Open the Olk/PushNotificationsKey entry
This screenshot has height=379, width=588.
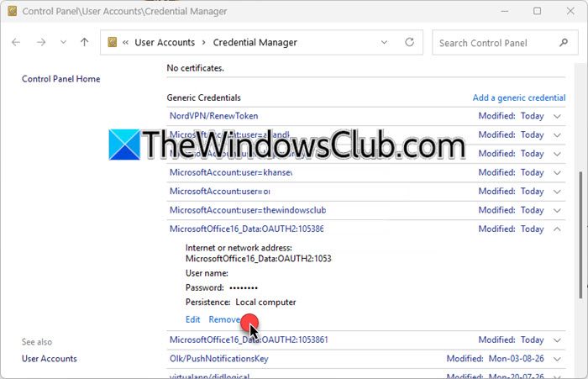(219, 359)
